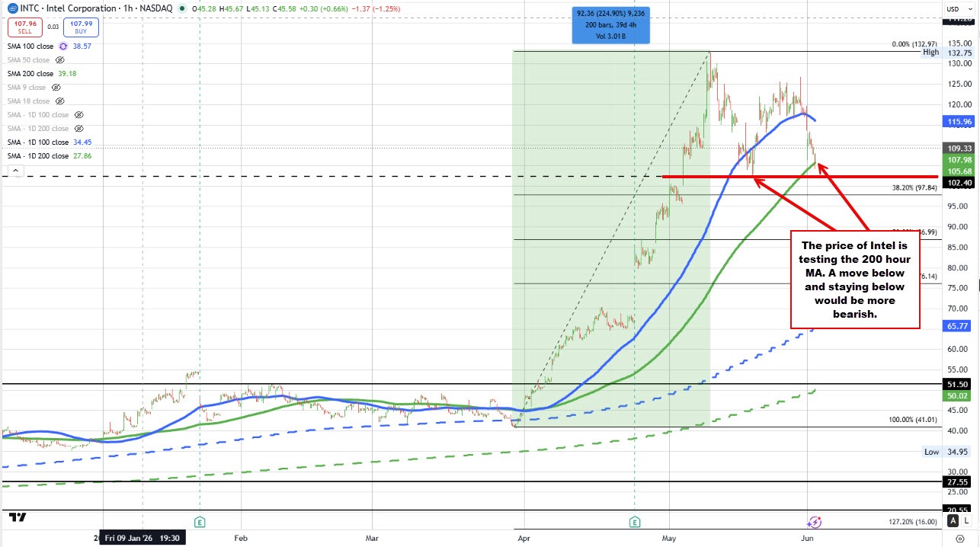The width and height of the screenshot is (980, 547).
Task: Toggle log scale L button
Action: [968, 521]
